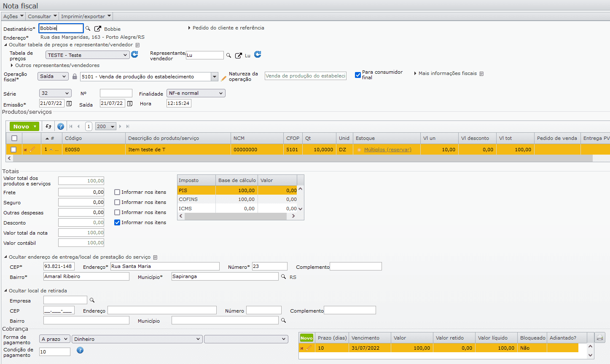Screen dimensions: 610x364
Task: Click the search icon next to Destinatário
Action: coord(88,29)
